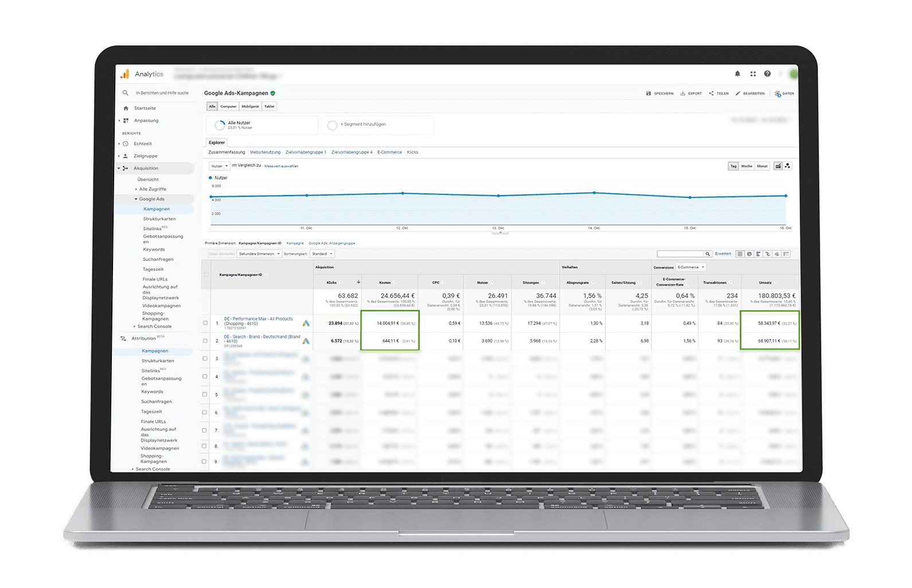Collapse the Akquisition sidebar section
This screenshot has height=588, width=912.
coord(119,168)
